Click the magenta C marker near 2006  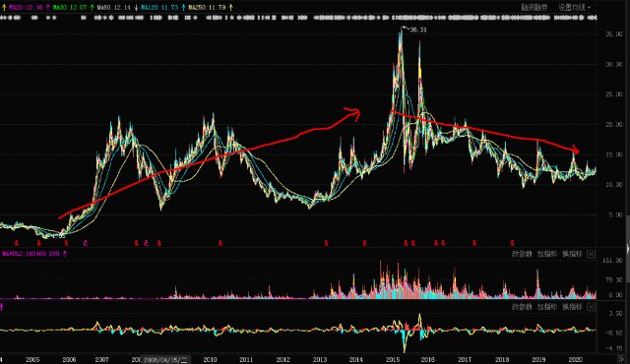click(86, 243)
